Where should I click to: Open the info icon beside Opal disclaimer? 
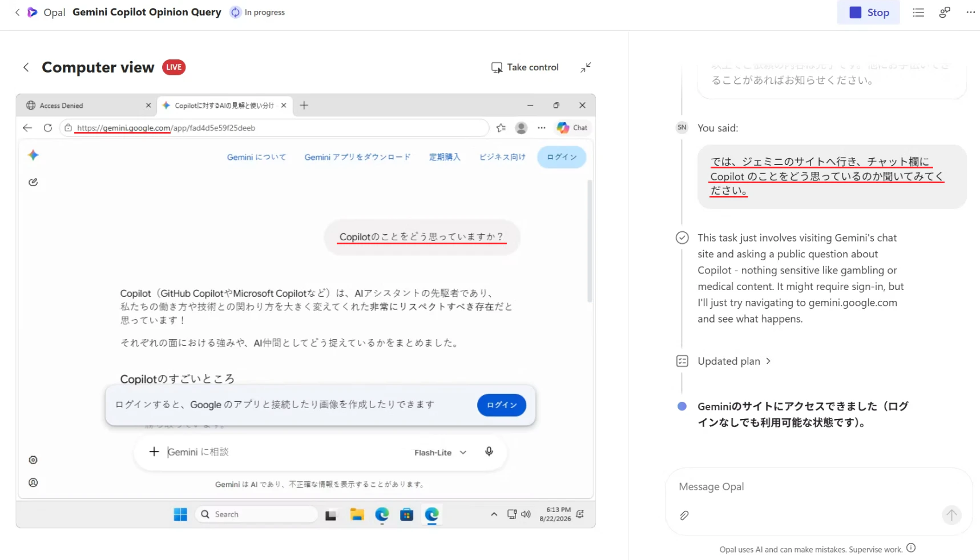tap(911, 548)
